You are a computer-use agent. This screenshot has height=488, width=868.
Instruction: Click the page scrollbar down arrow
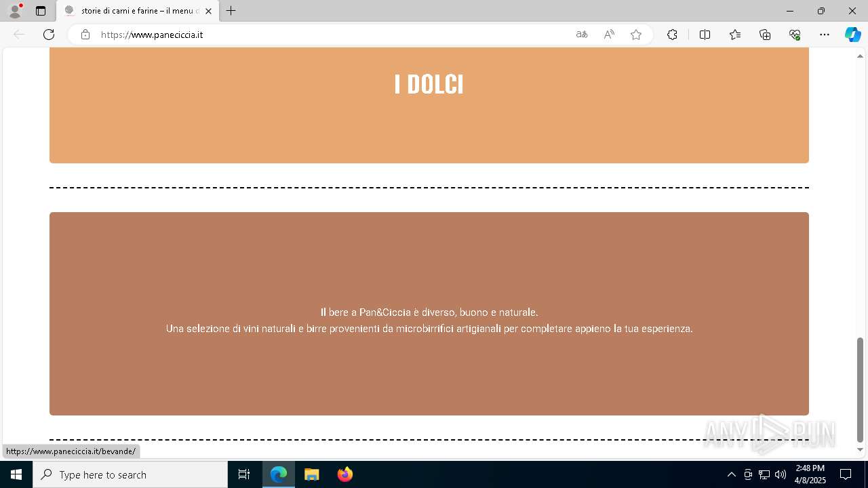pos(860,450)
